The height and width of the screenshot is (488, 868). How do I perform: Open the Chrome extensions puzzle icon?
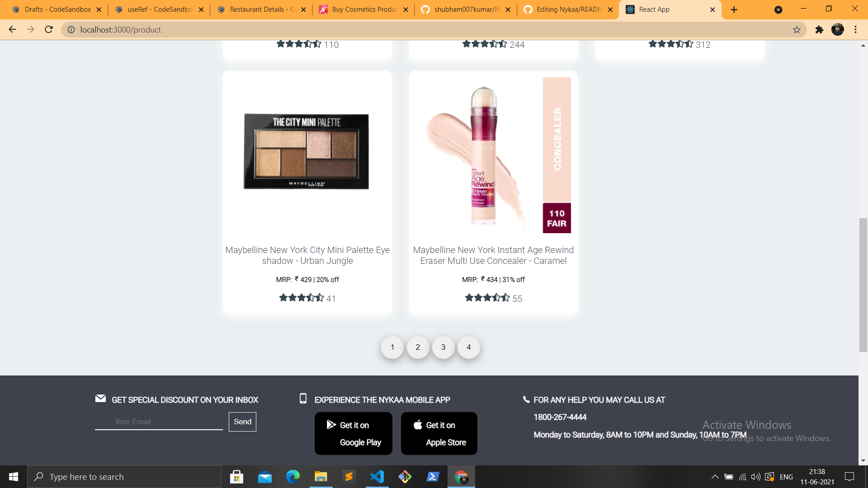(x=819, y=30)
